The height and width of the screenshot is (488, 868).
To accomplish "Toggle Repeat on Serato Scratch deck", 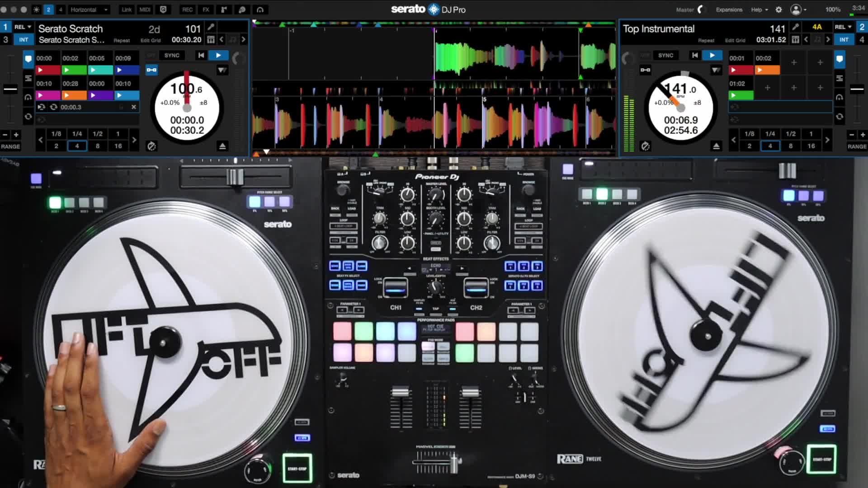I will 122,41.
